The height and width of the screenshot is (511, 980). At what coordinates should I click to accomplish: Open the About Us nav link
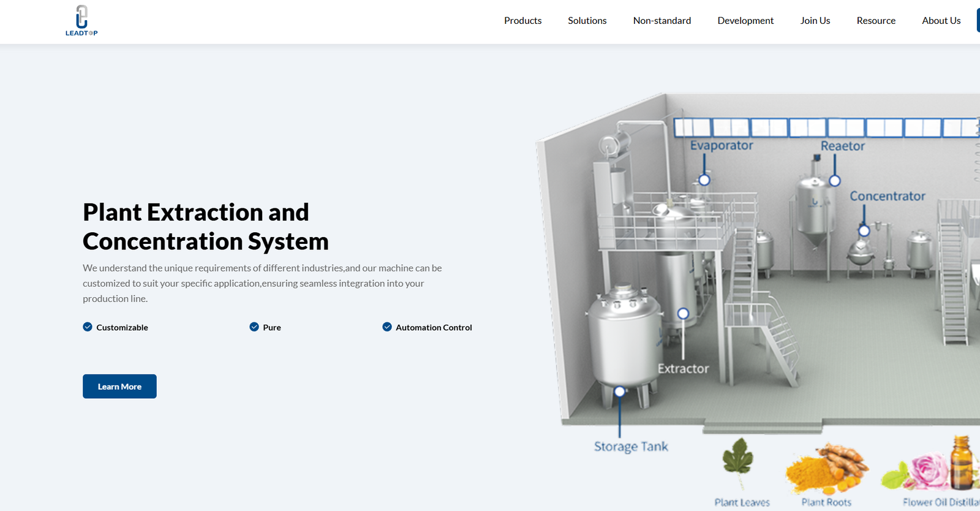coord(941,21)
